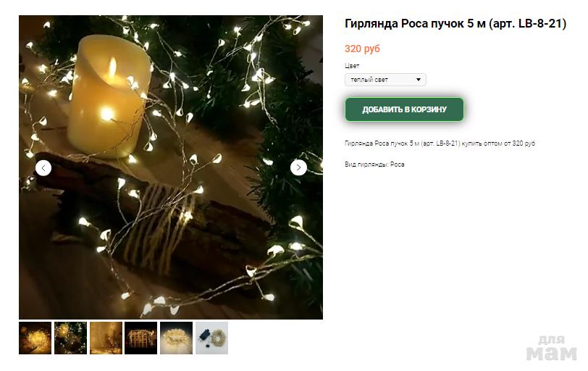The width and height of the screenshot is (588, 371).
Task: Click the 320 руб price
Action: (x=362, y=49)
